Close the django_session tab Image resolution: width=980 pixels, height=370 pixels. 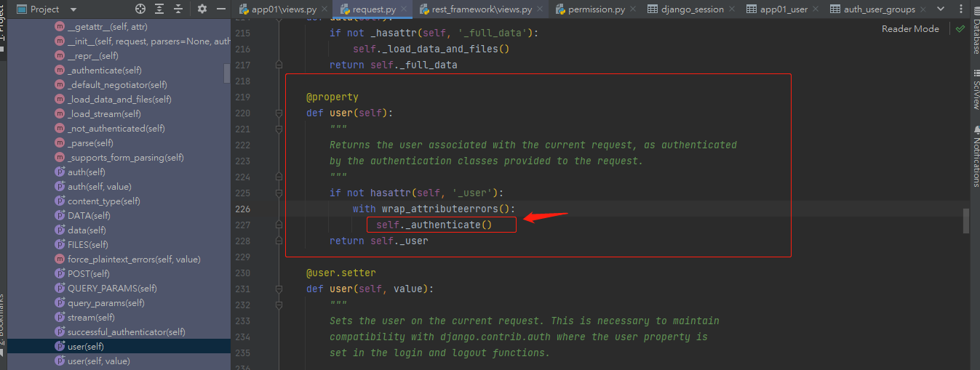coord(732,10)
